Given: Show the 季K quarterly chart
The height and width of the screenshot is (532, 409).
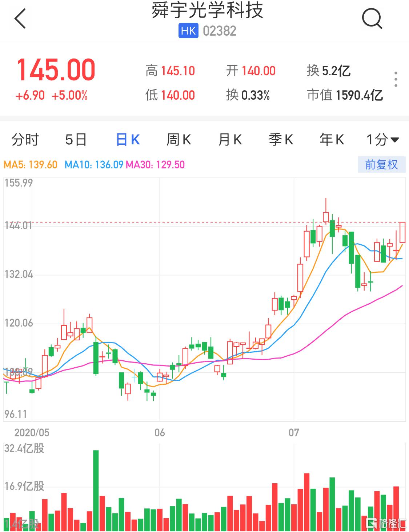Looking at the screenshot, I should pyautogui.click(x=281, y=140).
